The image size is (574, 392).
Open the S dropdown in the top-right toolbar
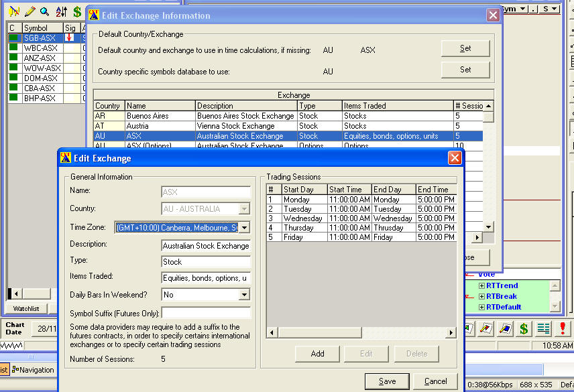click(555, 9)
